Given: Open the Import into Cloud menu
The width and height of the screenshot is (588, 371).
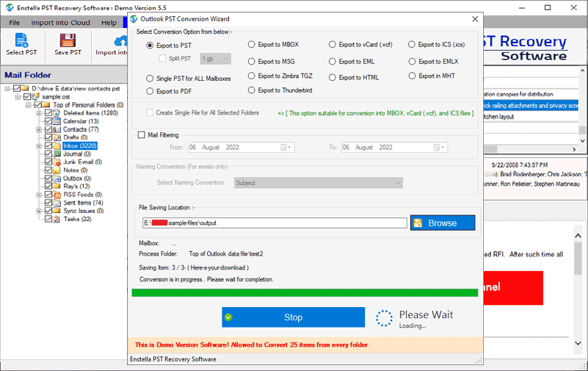Looking at the screenshot, I should point(60,23).
